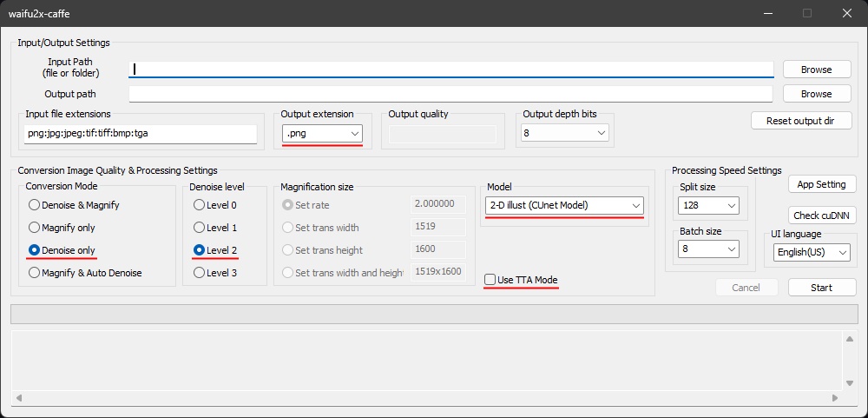Click Browse next to Output path
The image size is (868, 418).
click(x=816, y=94)
